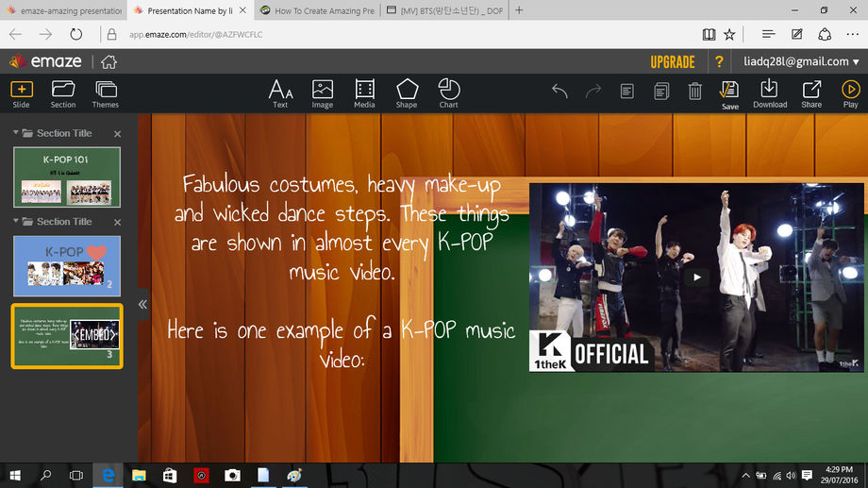Add page to favorites star
Viewport: 868px width, 488px height.
pyautogui.click(x=729, y=34)
